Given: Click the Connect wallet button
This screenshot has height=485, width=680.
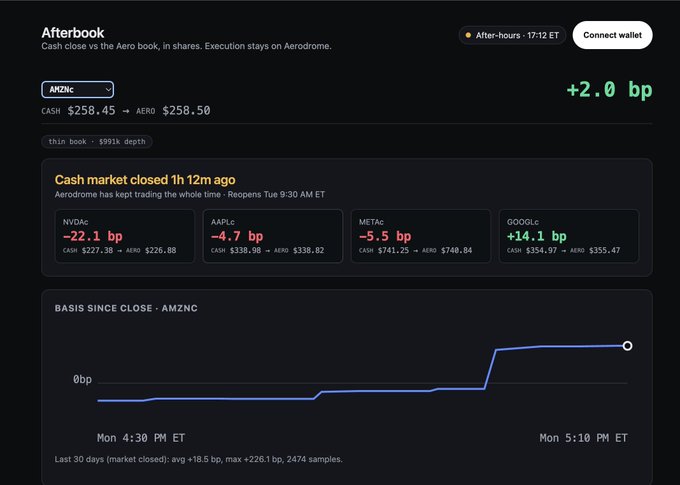Looking at the screenshot, I should click(x=612, y=35).
